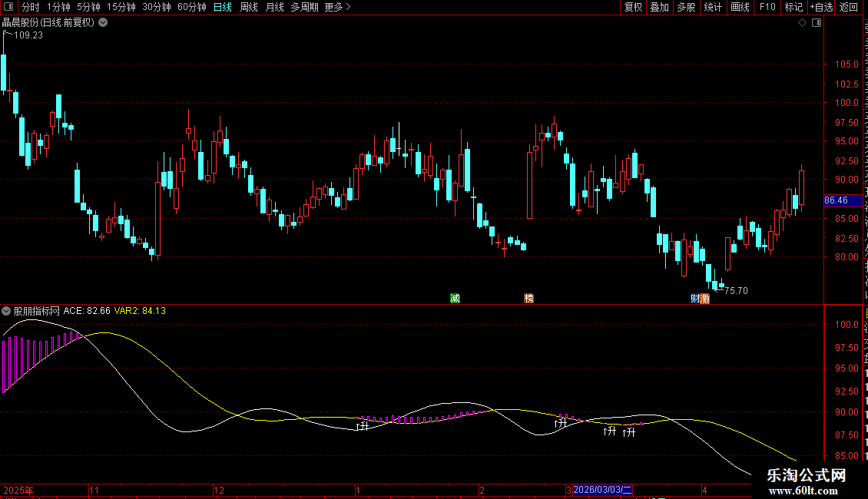This screenshot has width=868, height=499.
Task: Click the diamond icon in the chart corner
Action: pyautogui.click(x=802, y=23)
